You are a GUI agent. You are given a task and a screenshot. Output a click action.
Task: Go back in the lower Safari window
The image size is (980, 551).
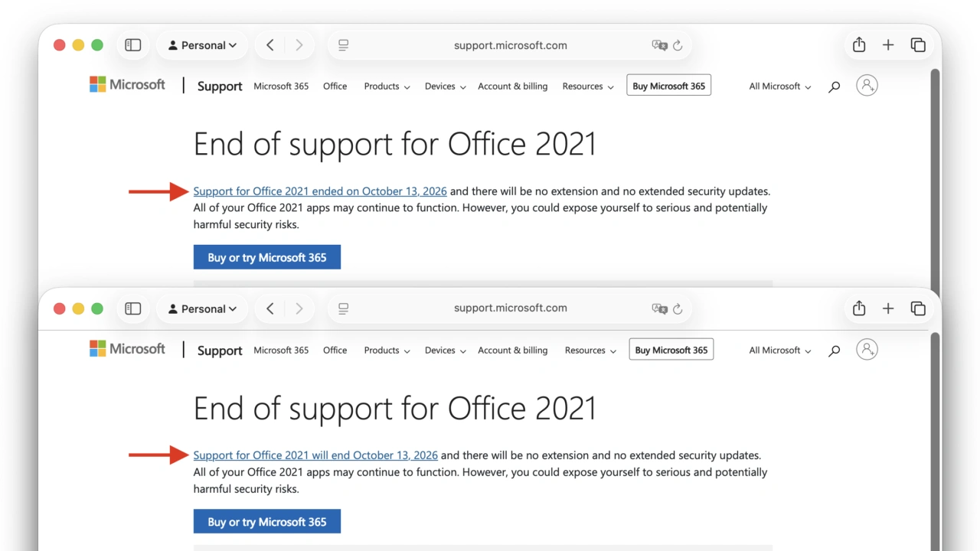tap(270, 308)
